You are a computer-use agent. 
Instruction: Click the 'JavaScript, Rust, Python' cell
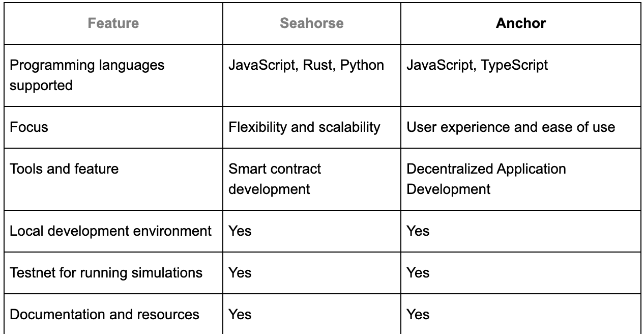(306, 66)
